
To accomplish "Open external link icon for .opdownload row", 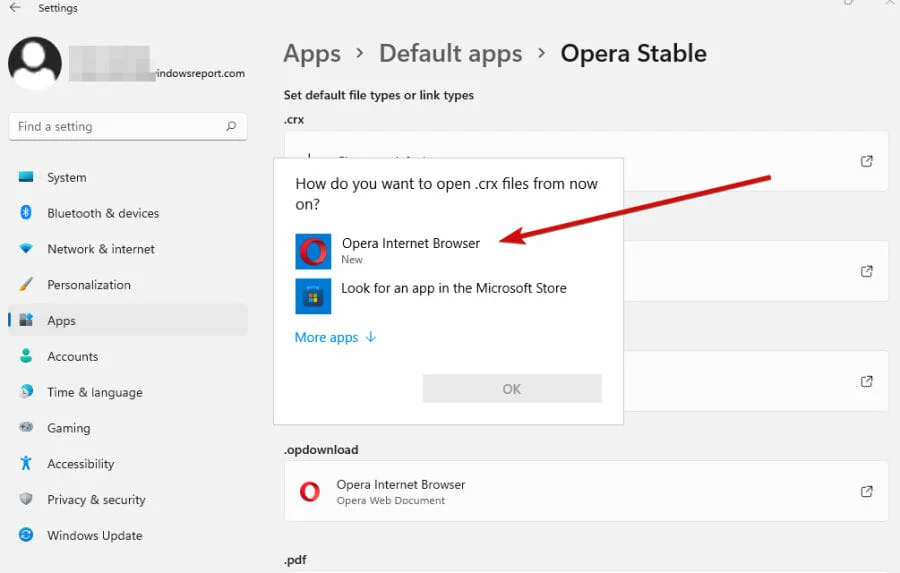I will tap(867, 491).
